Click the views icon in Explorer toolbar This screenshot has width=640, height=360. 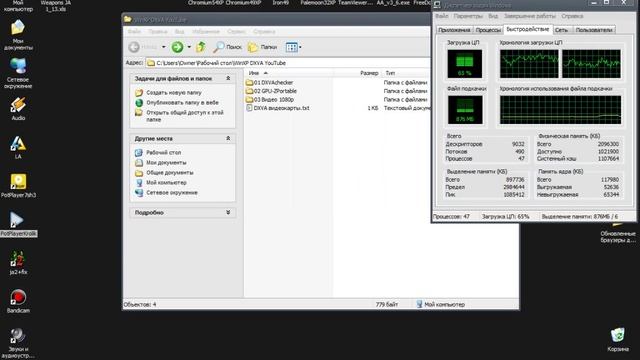(291, 47)
